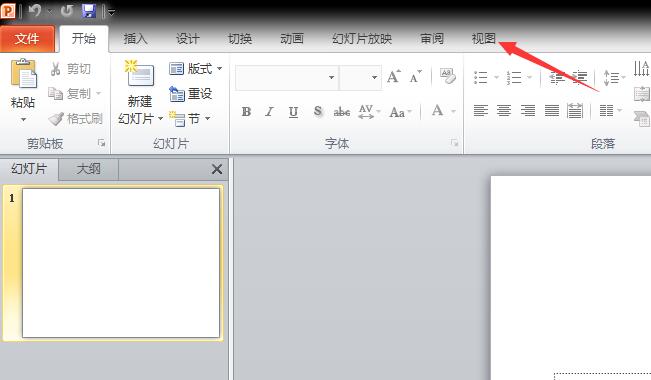Click the 新建幻灯片 new slide icon
The image size is (651, 380).
[x=140, y=74]
